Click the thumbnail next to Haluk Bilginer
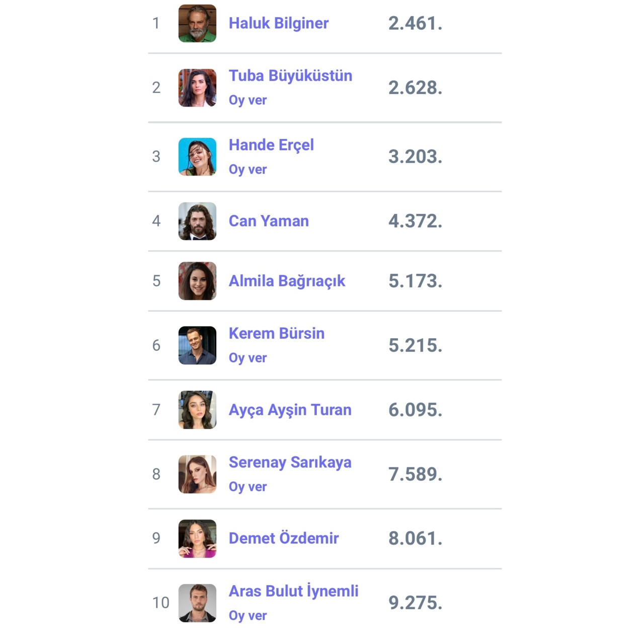Screen dimensions: 644x644 197,23
